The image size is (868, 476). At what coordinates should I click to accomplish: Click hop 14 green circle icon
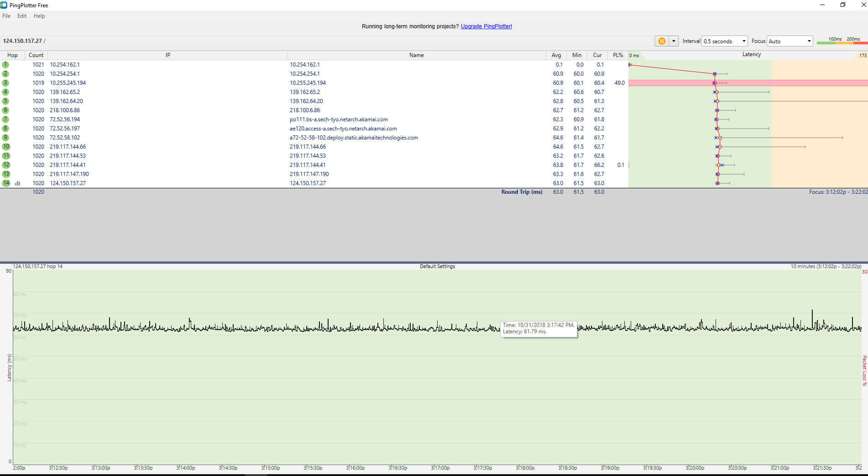click(x=6, y=183)
